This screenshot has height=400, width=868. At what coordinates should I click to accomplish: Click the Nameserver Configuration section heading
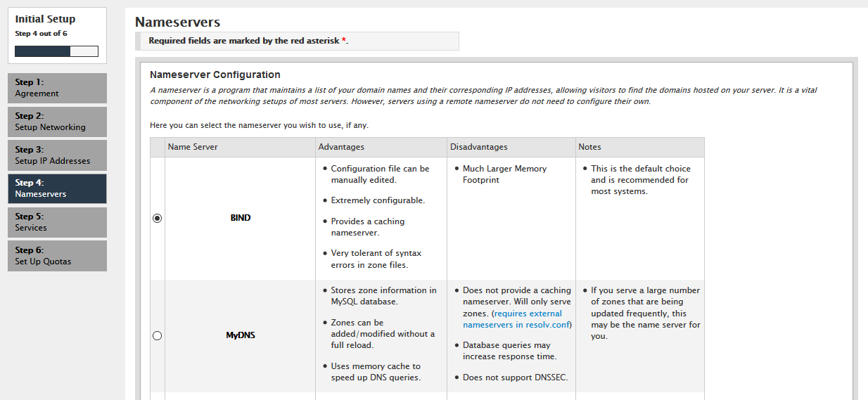coord(215,75)
